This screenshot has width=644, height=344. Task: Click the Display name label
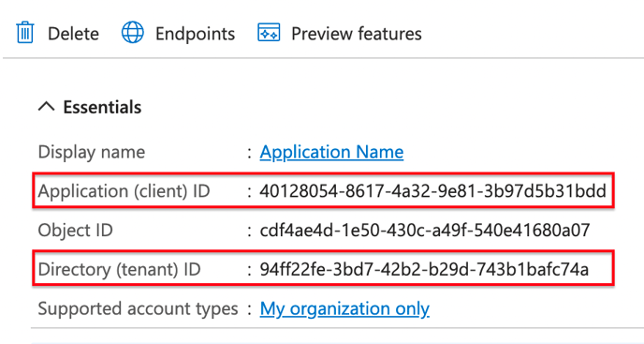click(x=92, y=152)
